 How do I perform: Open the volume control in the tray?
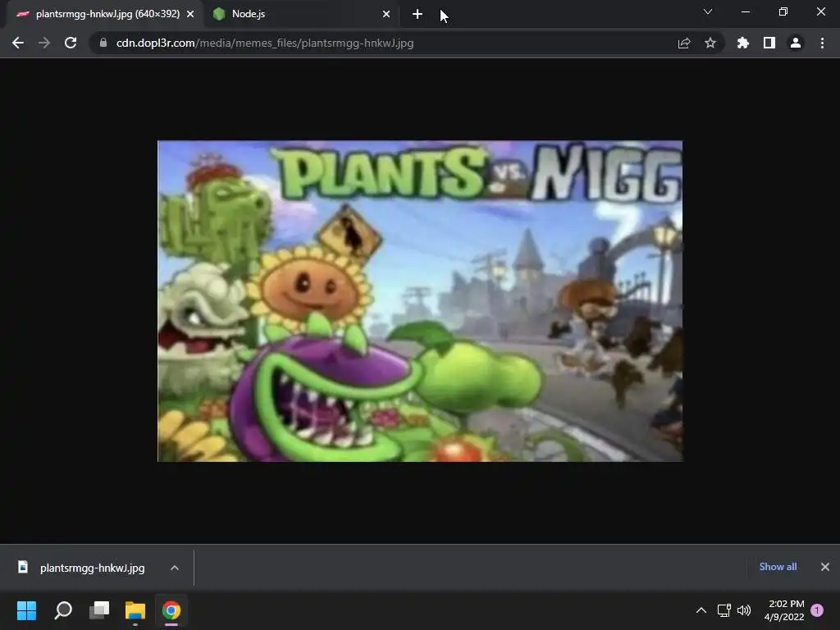point(744,610)
